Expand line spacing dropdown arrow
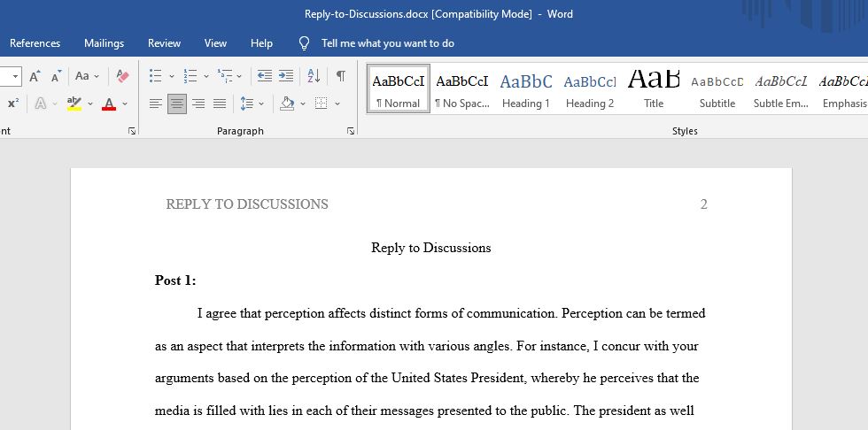Viewport: 868px width, 430px height. [261, 104]
